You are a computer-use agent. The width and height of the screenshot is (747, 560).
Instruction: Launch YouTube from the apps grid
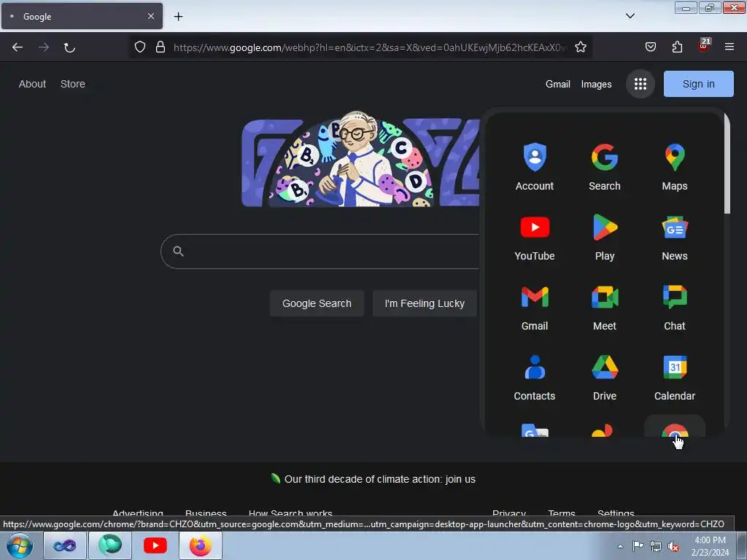(535, 237)
